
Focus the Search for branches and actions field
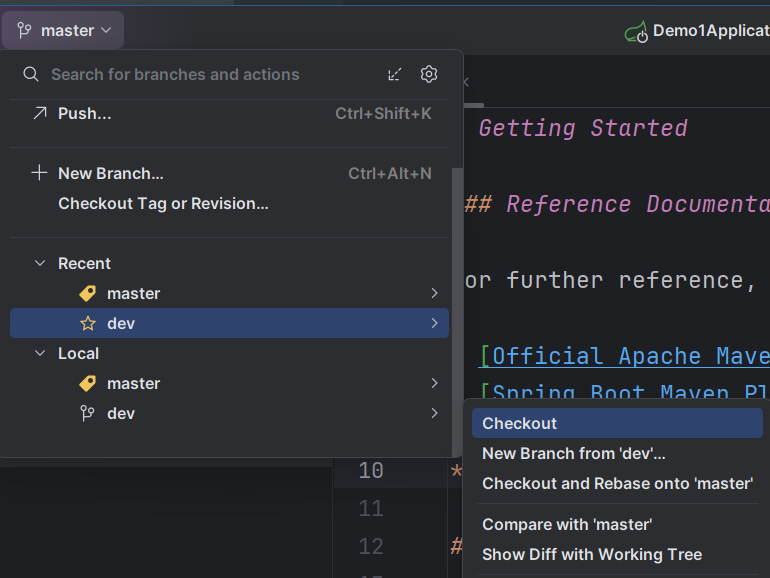tap(175, 75)
